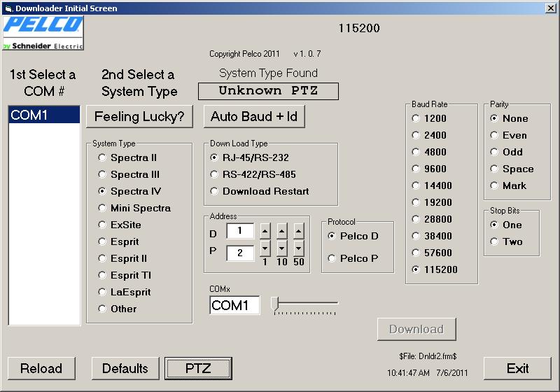
Task: Set baud rate to 1200
Action: pyautogui.click(x=429, y=118)
